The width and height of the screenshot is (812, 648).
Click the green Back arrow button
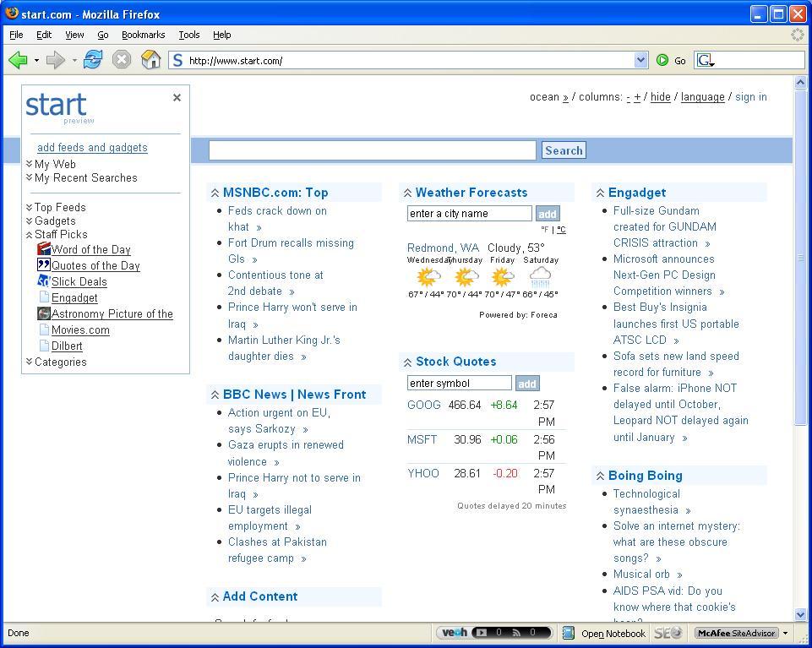(x=18, y=60)
